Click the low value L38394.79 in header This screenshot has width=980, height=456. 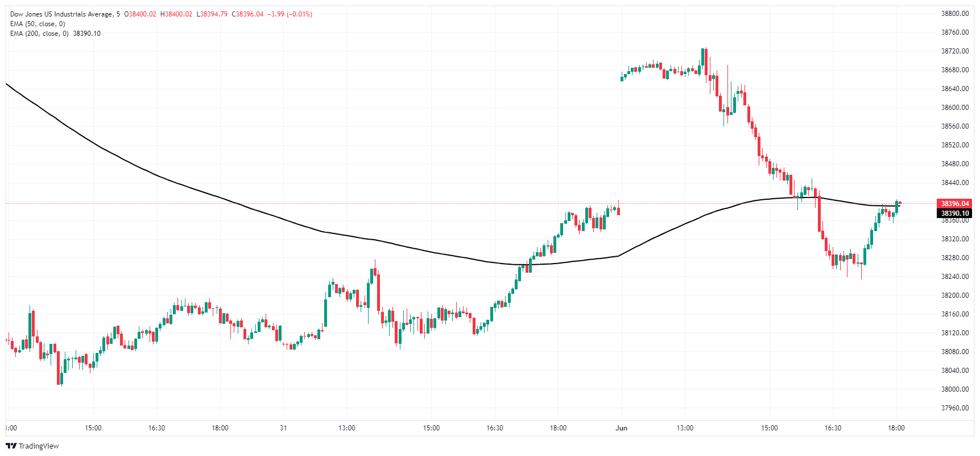pos(212,14)
